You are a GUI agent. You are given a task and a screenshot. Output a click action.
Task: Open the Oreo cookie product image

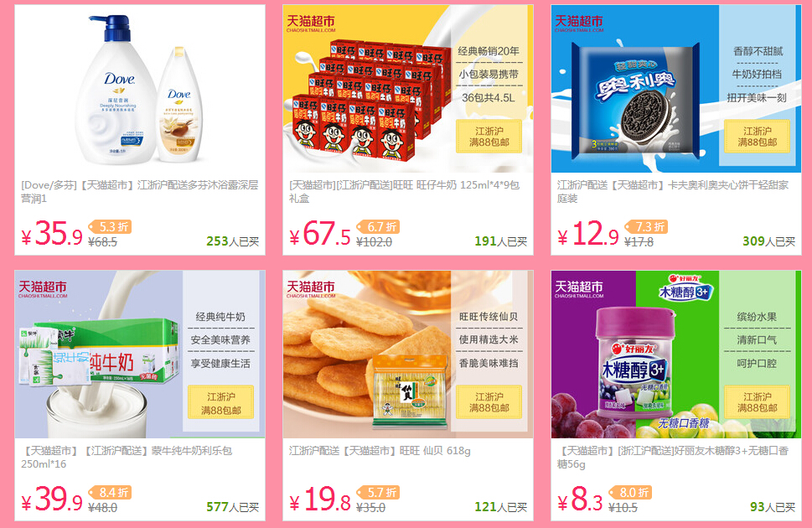(675, 89)
